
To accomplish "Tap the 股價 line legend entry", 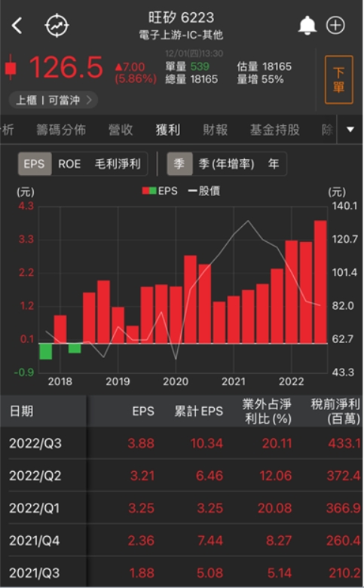I will click(x=204, y=191).
